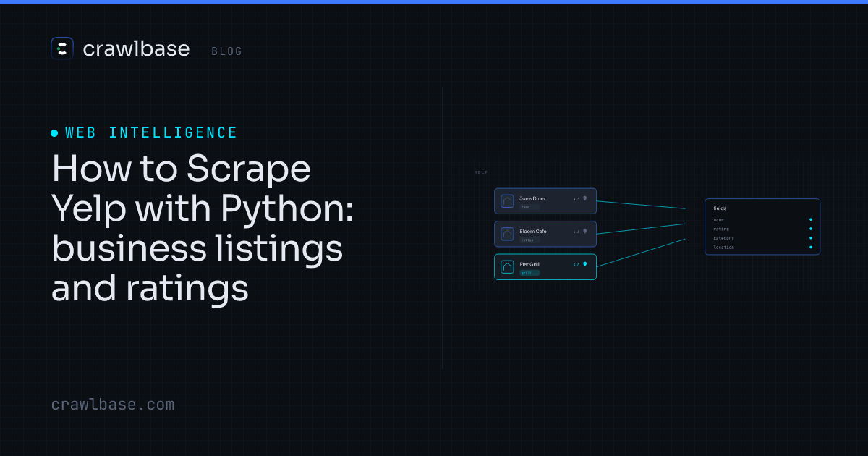The image size is (868, 456).
Task: Click the 'food' tag on Joe's Diner
Action: (529, 207)
